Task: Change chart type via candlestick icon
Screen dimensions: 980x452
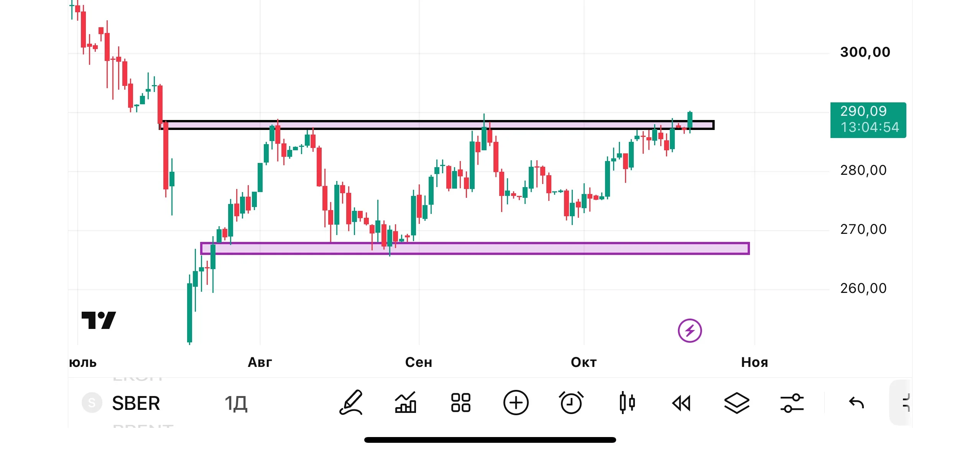Action: (x=627, y=403)
